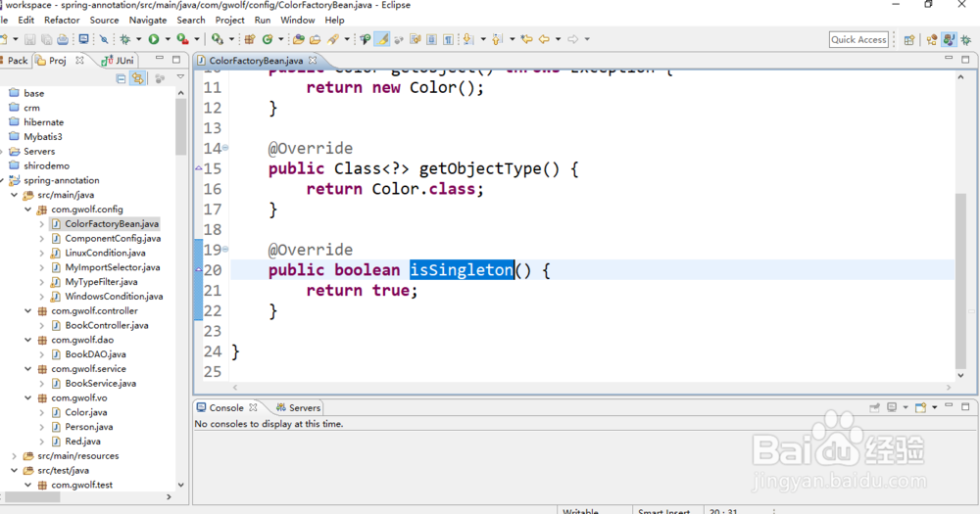980x514 pixels.
Task: Open the Search icon dropdown arrow
Action: point(347,39)
